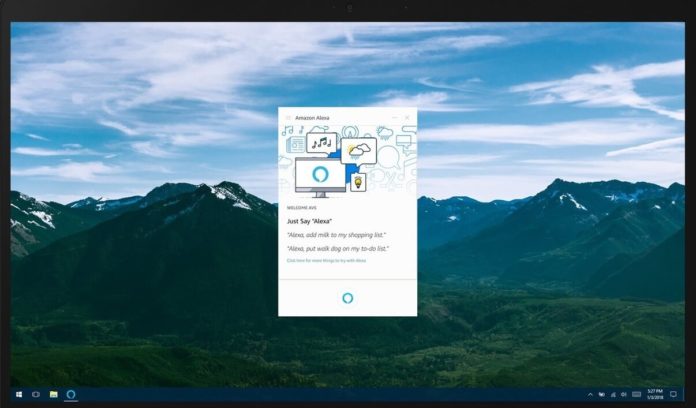The width and height of the screenshot is (696, 408).
Task: Click the weather cloud speech bubble illustration
Action: [359, 151]
